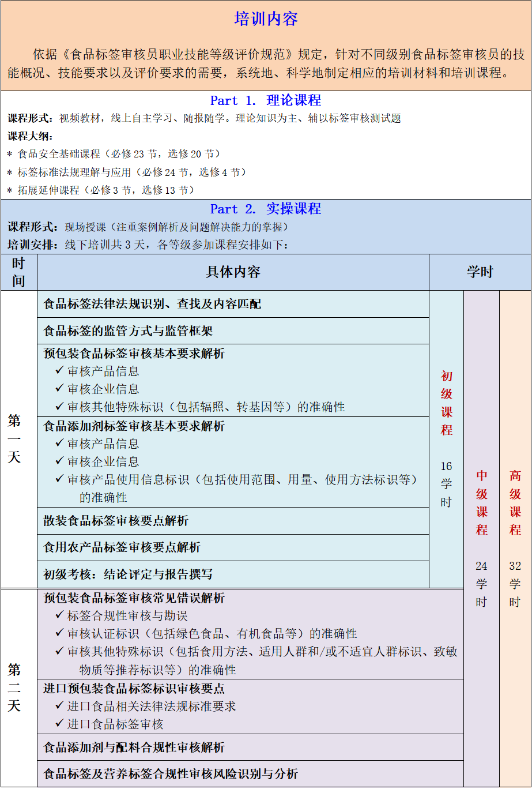Click the checkmark beside 辐照、转基因 special label line
The image size is (532, 789).
[59, 406]
